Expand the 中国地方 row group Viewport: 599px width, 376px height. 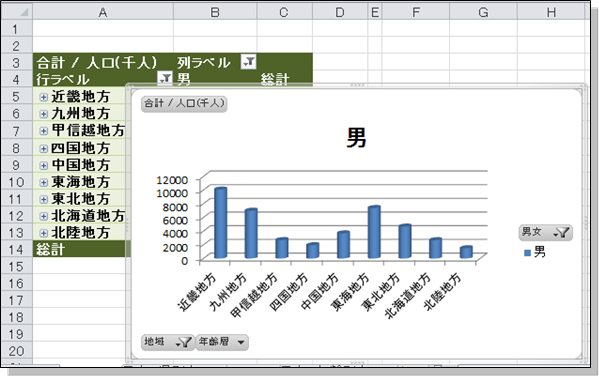[x=44, y=165]
